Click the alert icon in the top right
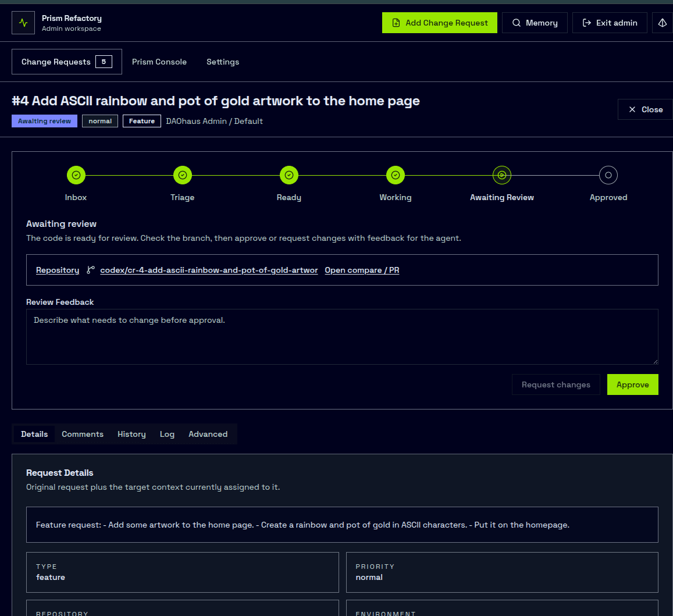Image resolution: width=673 pixels, height=616 pixels. (x=661, y=23)
